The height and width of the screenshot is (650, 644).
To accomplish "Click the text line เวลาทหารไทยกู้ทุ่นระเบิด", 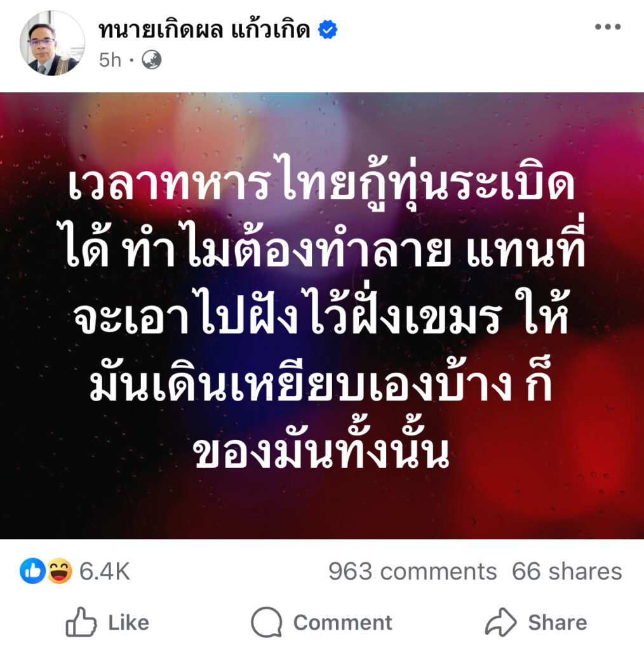I will pos(321,182).
